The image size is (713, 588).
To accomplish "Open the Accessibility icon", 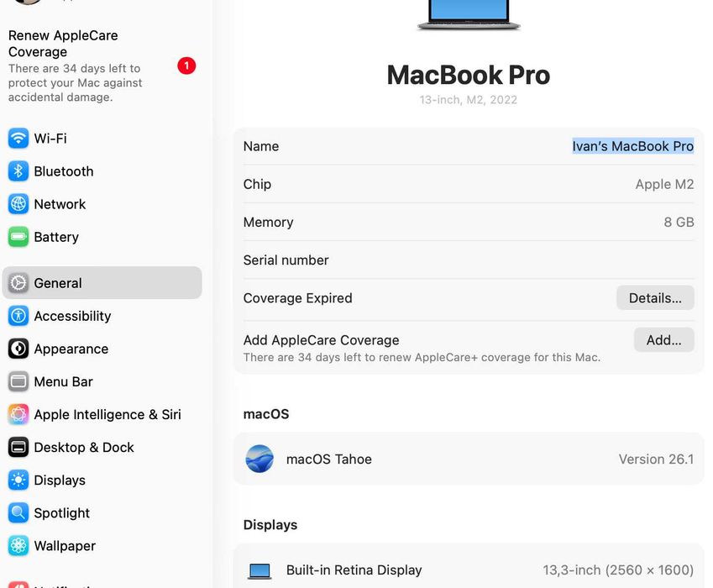I will [18, 316].
